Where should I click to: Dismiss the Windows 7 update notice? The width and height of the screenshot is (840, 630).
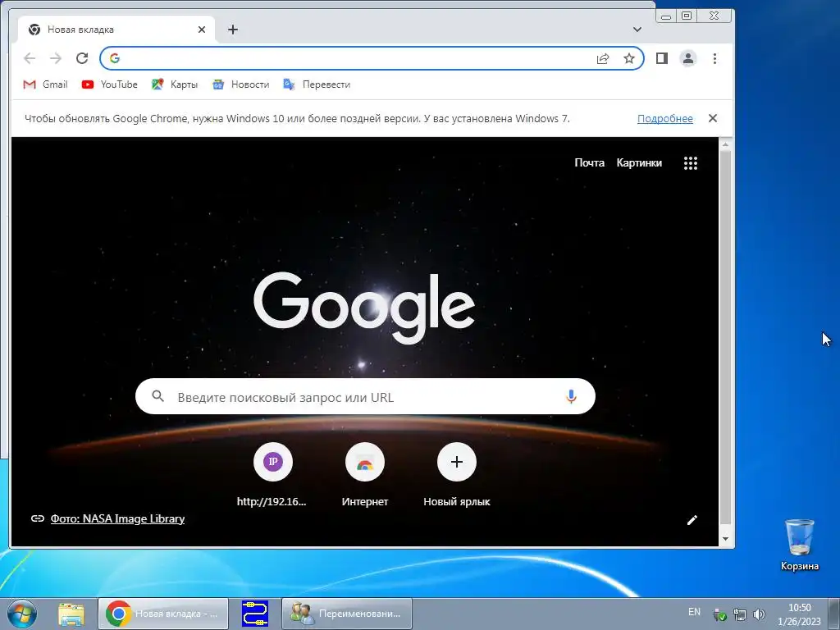tap(713, 118)
